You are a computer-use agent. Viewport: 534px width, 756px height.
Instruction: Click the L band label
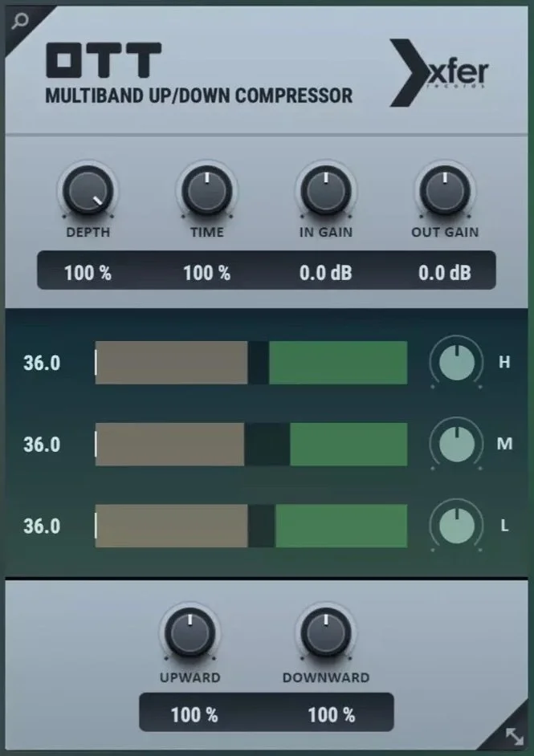click(x=504, y=525)
